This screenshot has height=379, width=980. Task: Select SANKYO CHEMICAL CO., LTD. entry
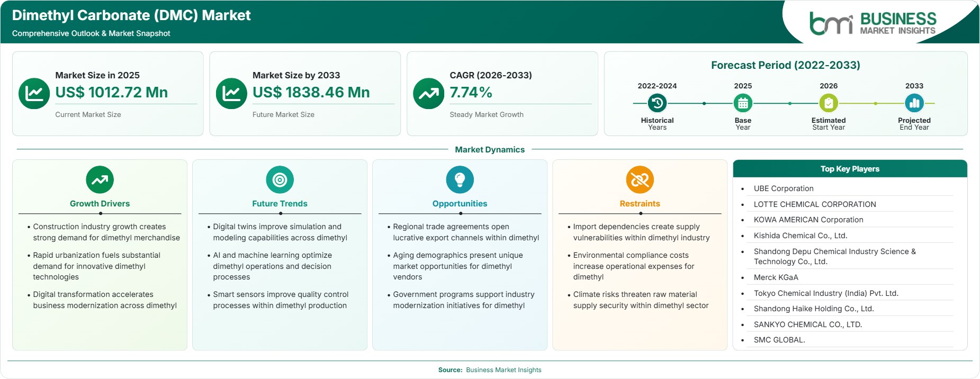click(808, 324)
